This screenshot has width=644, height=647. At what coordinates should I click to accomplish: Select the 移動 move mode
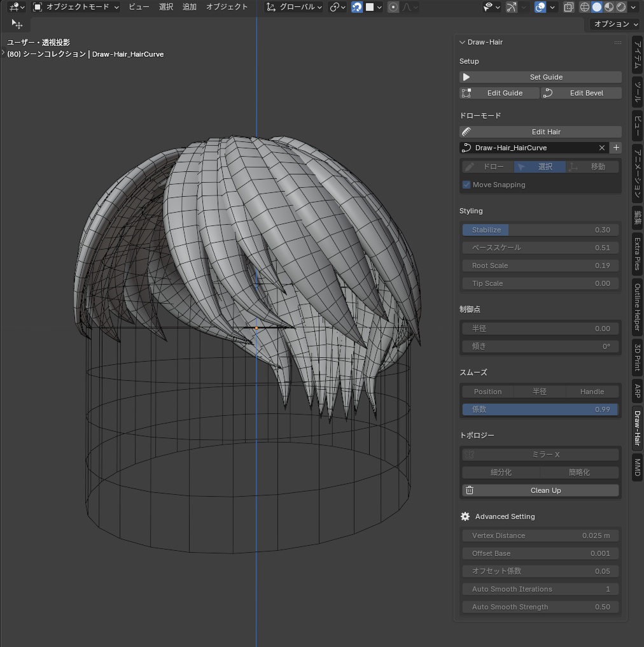[x=592, y=167]
